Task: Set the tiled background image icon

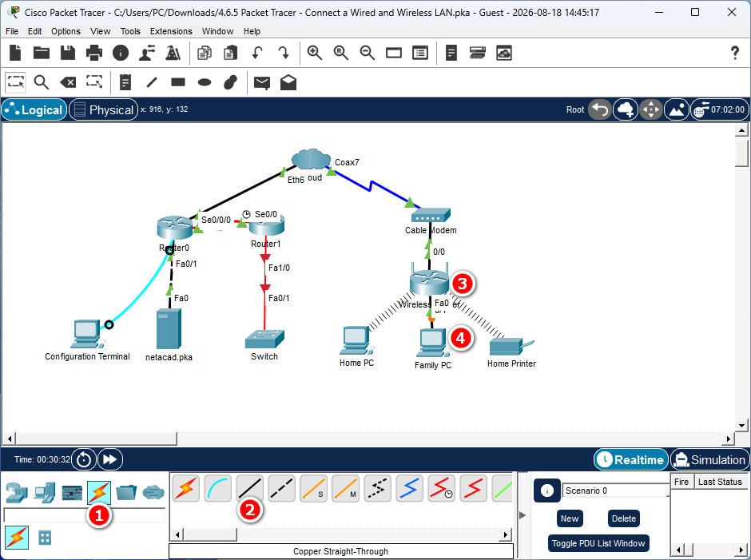Action: click(677, 109)
